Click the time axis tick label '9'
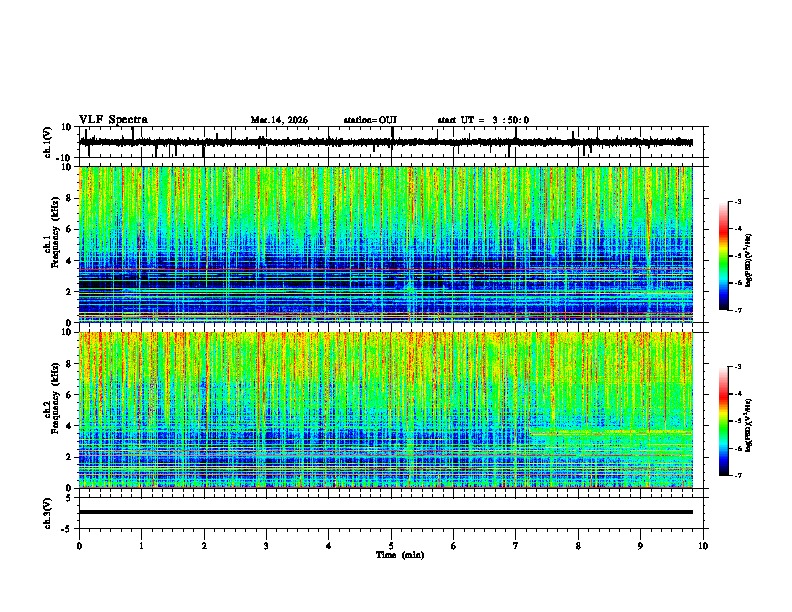Viewport: 792px width, 612px height. pos(640,546)
